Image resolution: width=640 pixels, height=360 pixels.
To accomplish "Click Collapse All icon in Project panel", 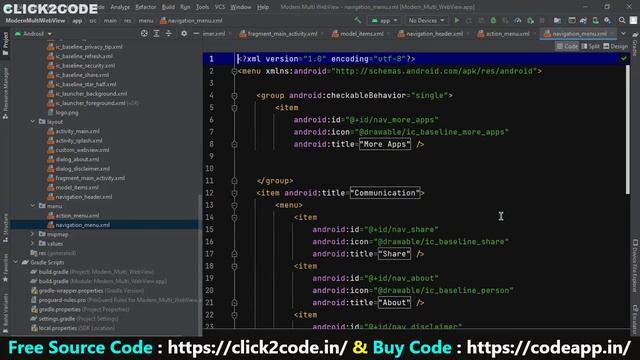I will click(169, 33).
